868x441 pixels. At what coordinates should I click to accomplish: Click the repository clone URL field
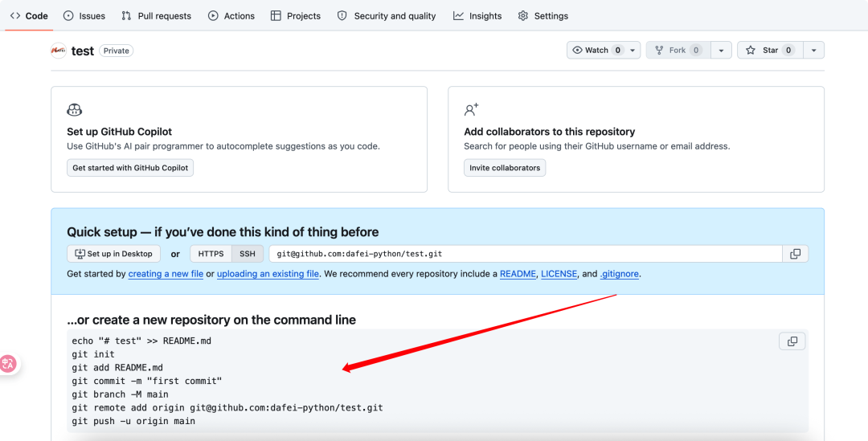click(526, 254)
